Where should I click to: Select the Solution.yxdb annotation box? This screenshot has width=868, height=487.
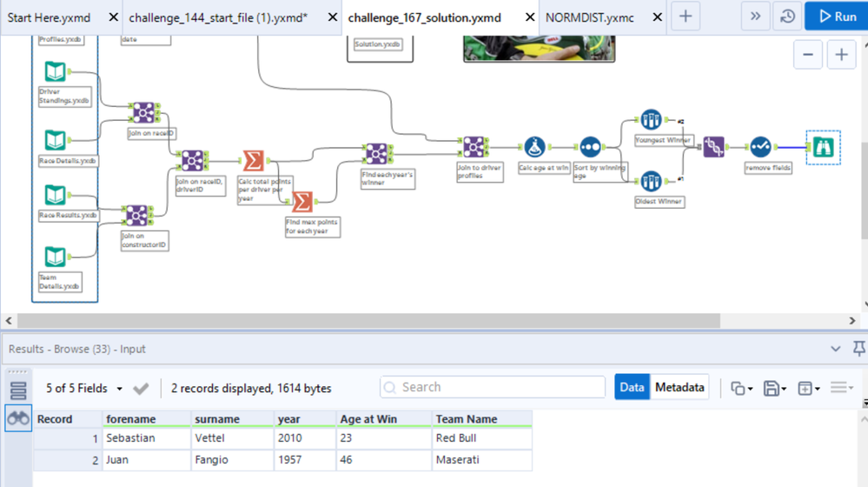[378, 44]
